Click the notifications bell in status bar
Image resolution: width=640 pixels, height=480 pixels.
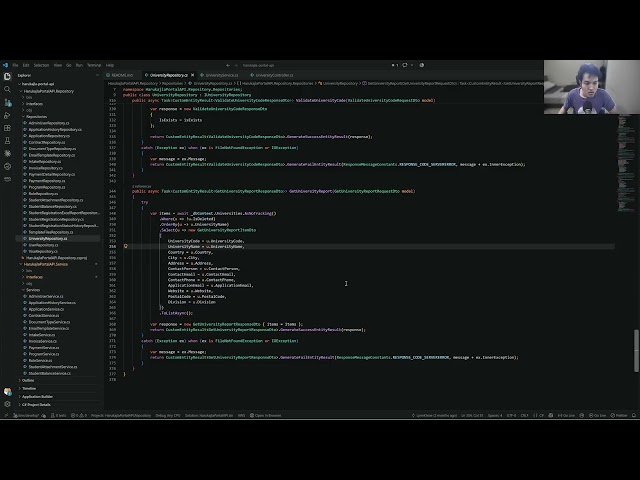click(x=634, y=416)
